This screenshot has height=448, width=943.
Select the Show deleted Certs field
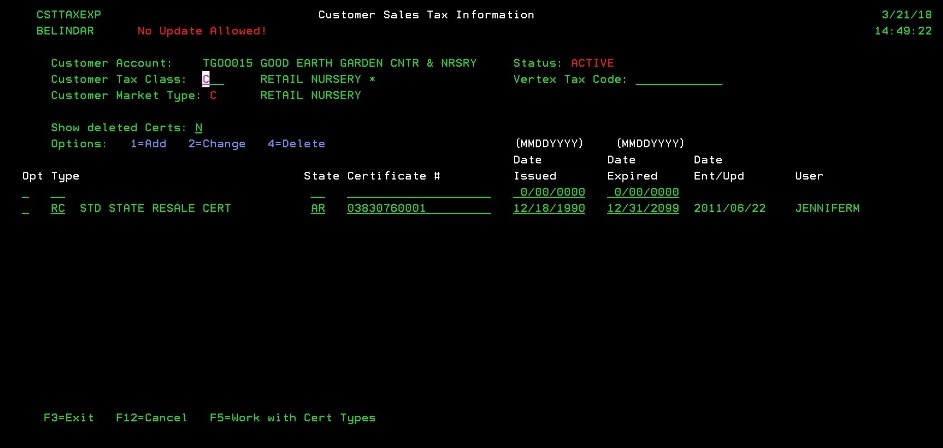click(199, 128)
